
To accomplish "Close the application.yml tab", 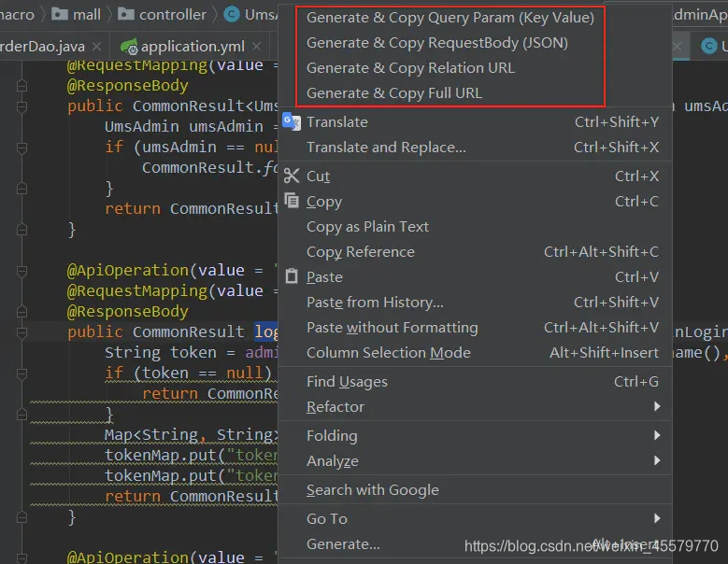I will pyautogui.click(x=256, y=47).
